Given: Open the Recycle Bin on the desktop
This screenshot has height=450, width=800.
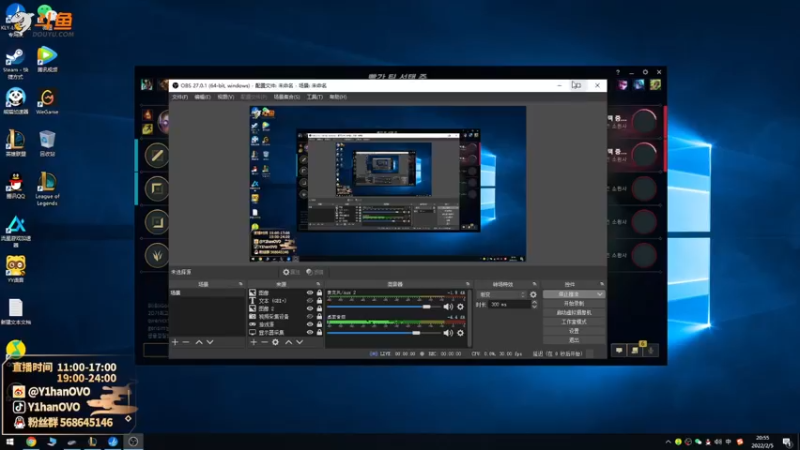Looking at the screenshot, I should (x=47, y=143).
